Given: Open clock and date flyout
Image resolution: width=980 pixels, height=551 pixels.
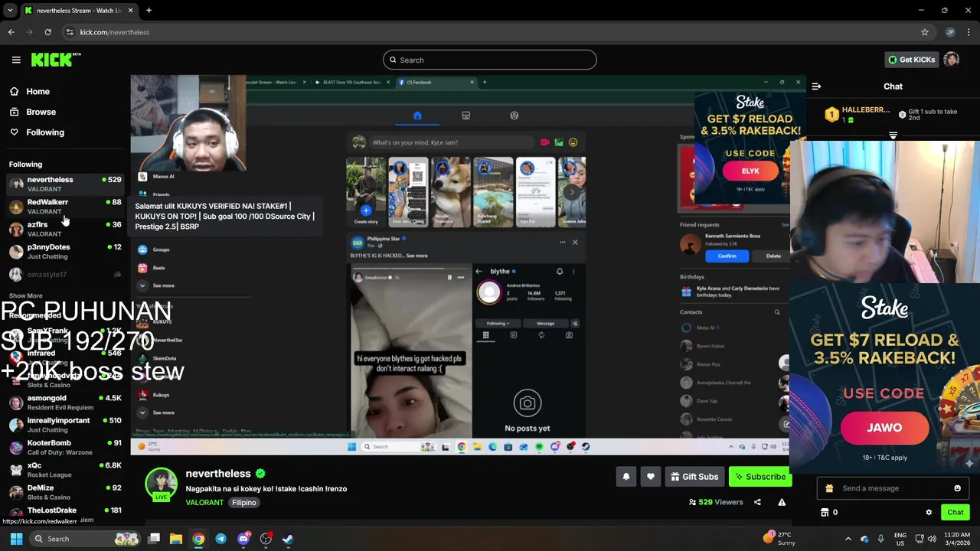Looking at the screenshot, I should coord(957,539).
